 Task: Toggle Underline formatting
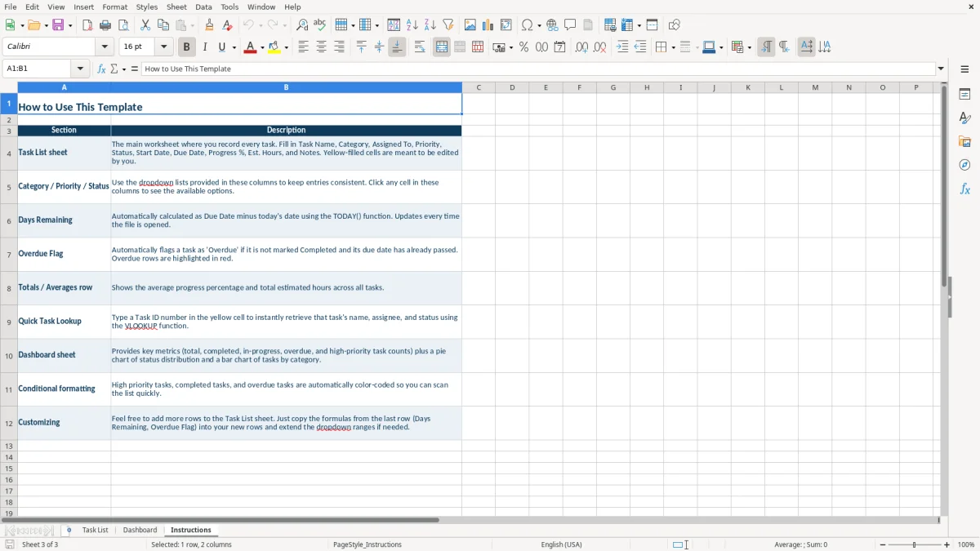tap(222, 47)
